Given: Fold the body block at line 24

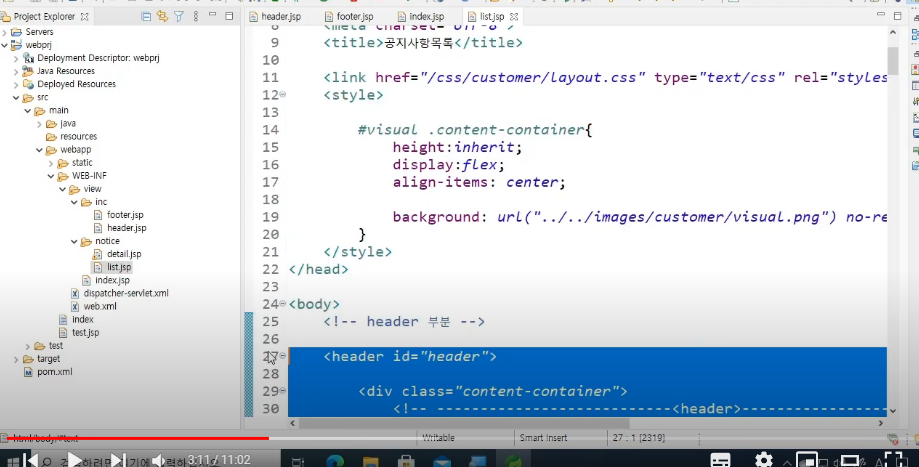Looking at the screenshot, I should 283,303.
